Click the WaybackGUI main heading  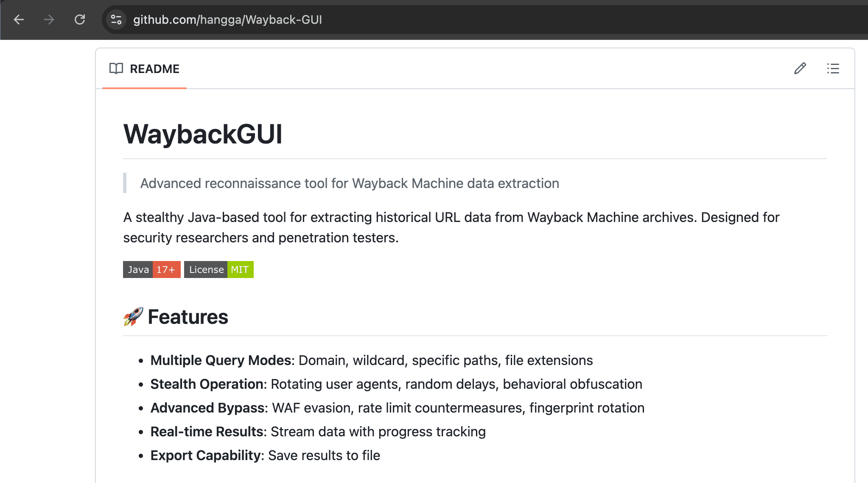pyautogui.click(x=202, y=134)
